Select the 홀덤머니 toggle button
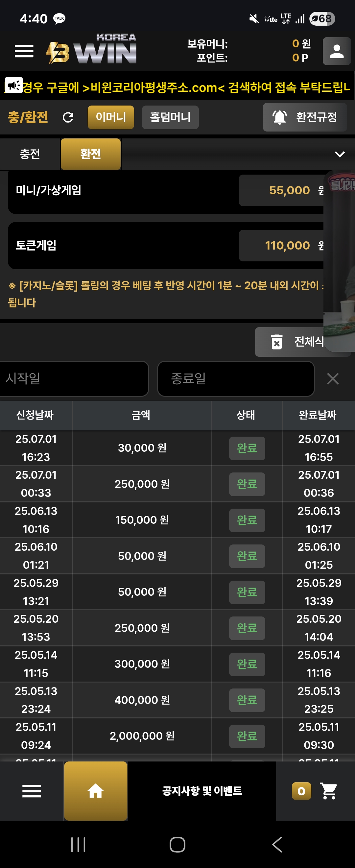Image resolution: width=355 pixels, height=868 pixels. coord(170,117)
